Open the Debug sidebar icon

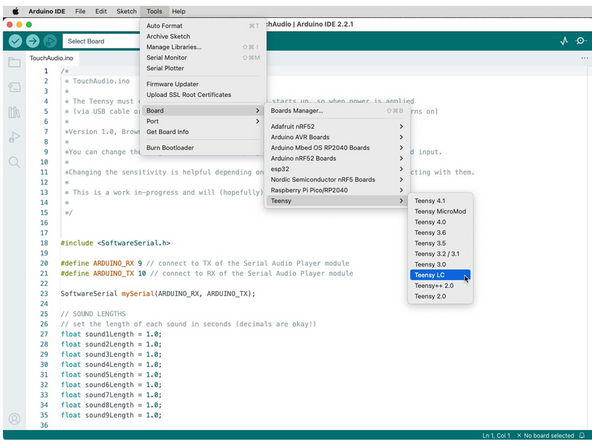(x=14, y=137)
